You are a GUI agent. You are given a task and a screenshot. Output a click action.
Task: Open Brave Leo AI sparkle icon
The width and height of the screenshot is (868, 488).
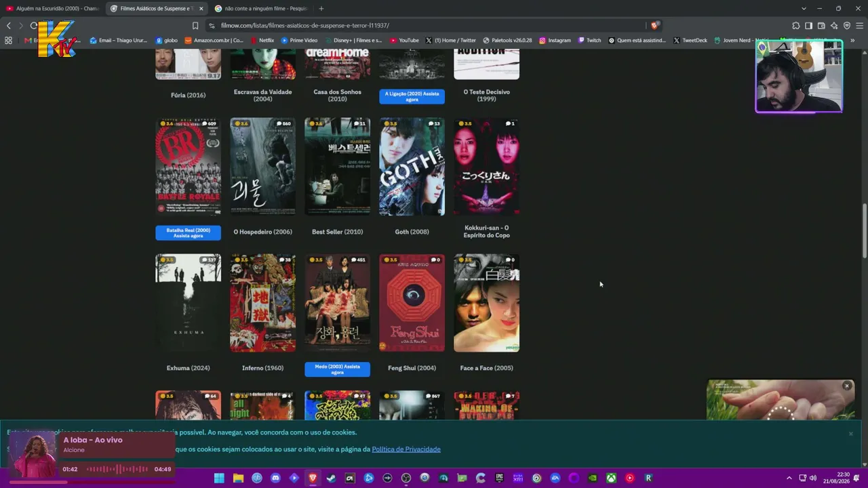tap(834, 26)
